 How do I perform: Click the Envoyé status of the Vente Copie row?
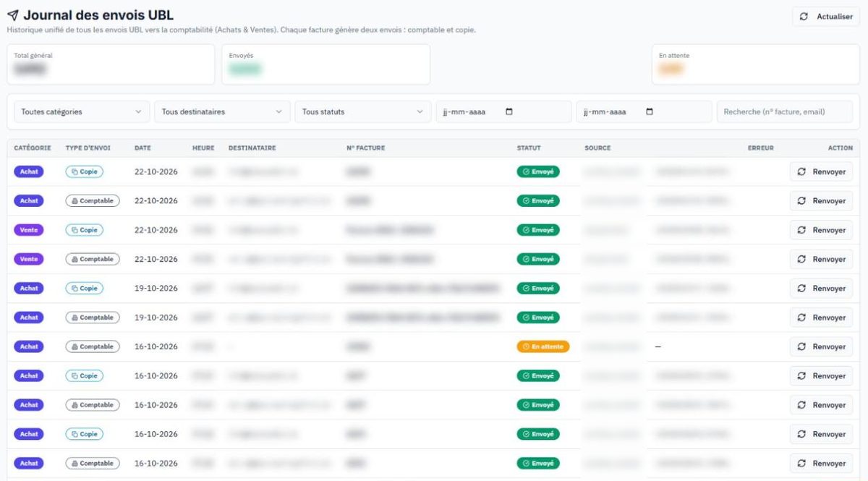pyautogui.click(x=538, y=230)
